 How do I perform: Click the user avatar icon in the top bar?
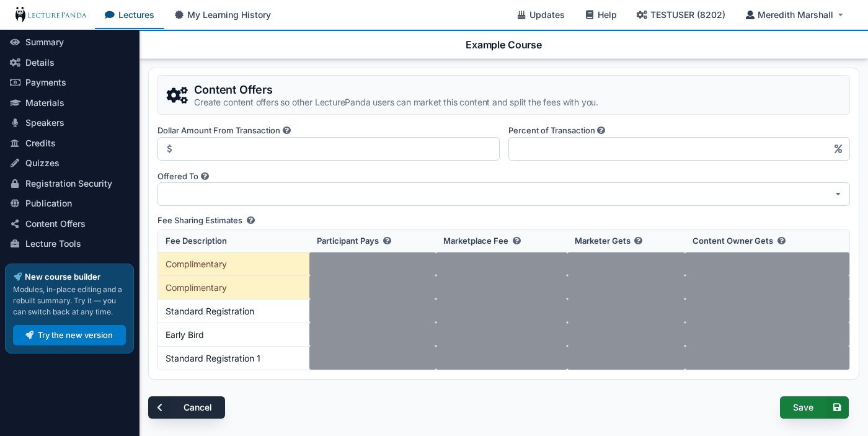pos(750,15)
